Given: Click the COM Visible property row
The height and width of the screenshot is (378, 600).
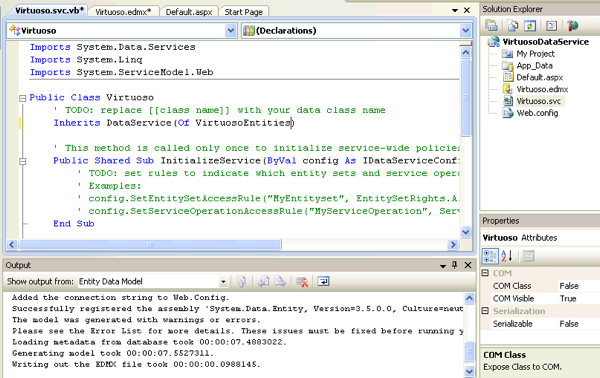Looking at the screenshot, I should pyautogui.click(x=540, y=298).
